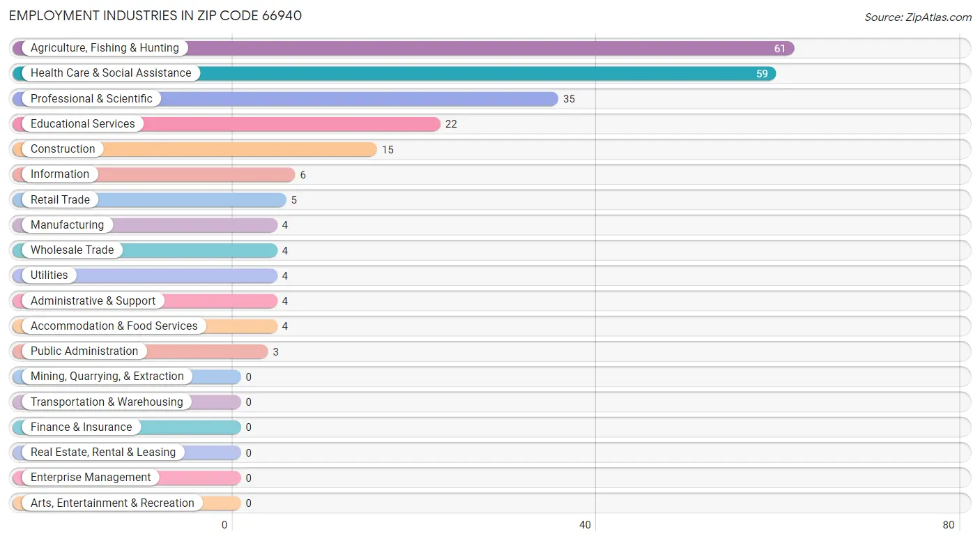This screenshot has width=980, height=541.
Task: Select the Retail Trade label
Action: (60, 200)
